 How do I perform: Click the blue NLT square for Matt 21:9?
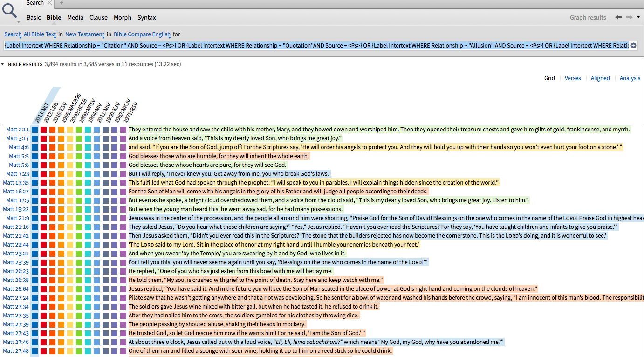click(x=35, y=218)
